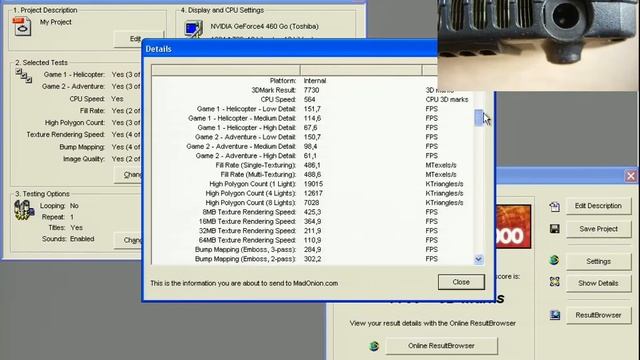Select Bump Mapping (Emboss, 3-pass) row

(312, 250)
